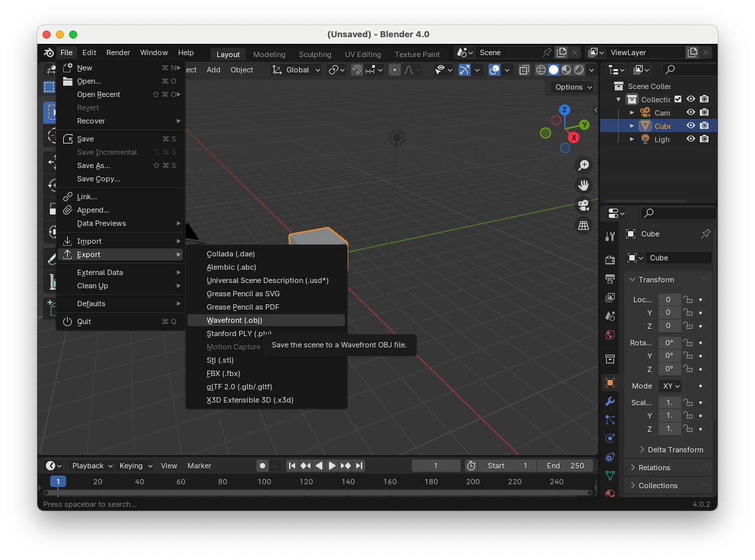Image resolution: width=755 pixels, height=560 pixels.
Task: Pin the Cube properties with pushpin icon
Action: (705, 234)
